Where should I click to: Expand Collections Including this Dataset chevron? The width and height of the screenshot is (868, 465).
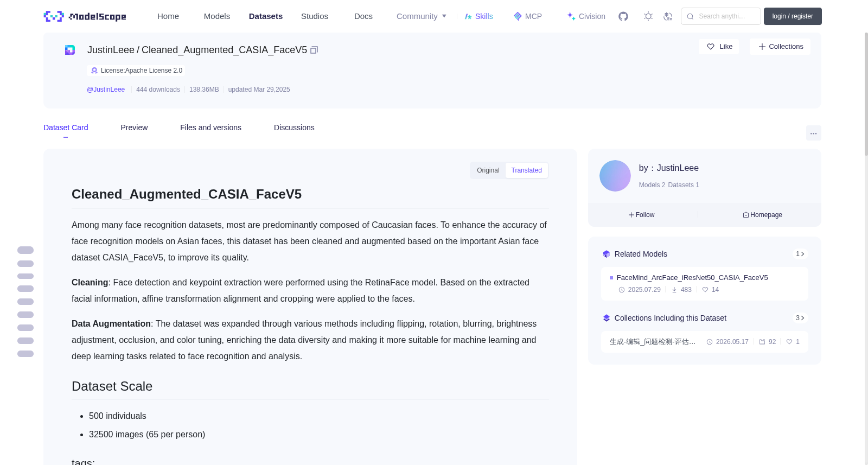coord(800,318)
